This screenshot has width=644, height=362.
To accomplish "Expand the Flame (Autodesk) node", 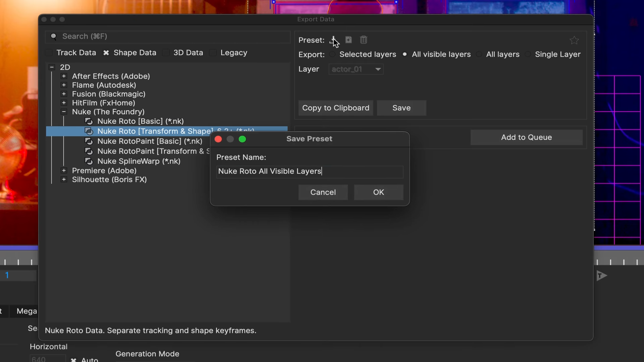I will [64, 85].
